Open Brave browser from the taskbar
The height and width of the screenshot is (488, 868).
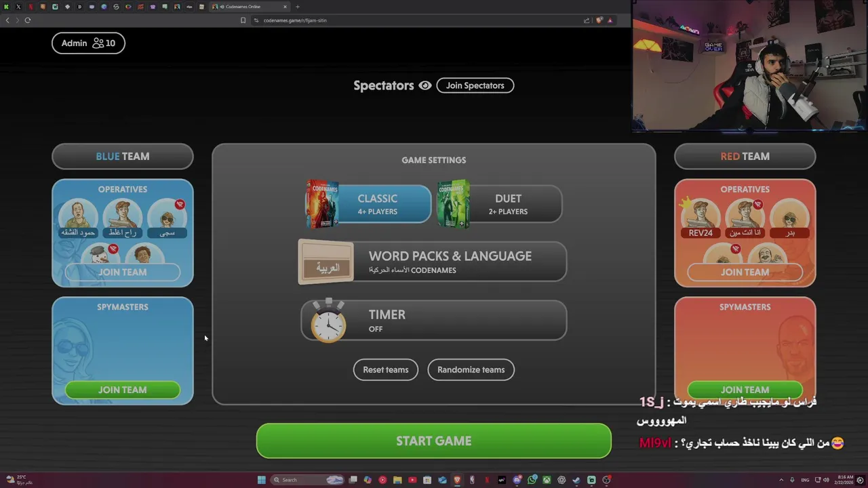tap(457, 480)
